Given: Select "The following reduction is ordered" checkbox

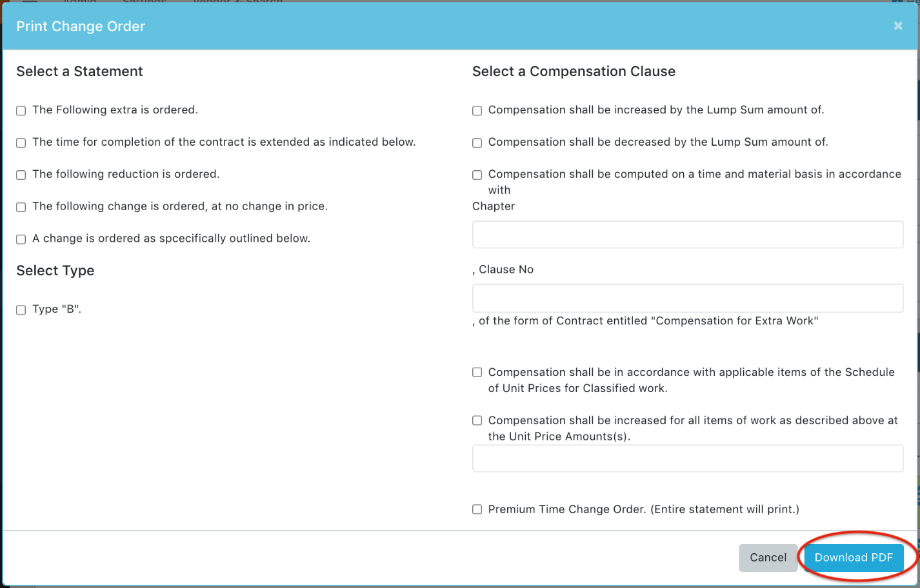Looking at the screenshot, I should click(x=21, y=175).
